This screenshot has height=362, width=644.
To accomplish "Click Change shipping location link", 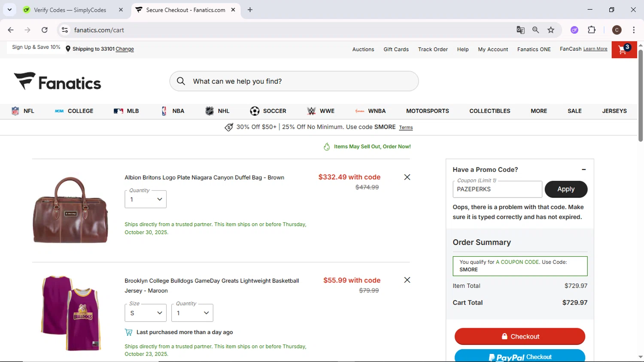I will click(x=125, y=49).
